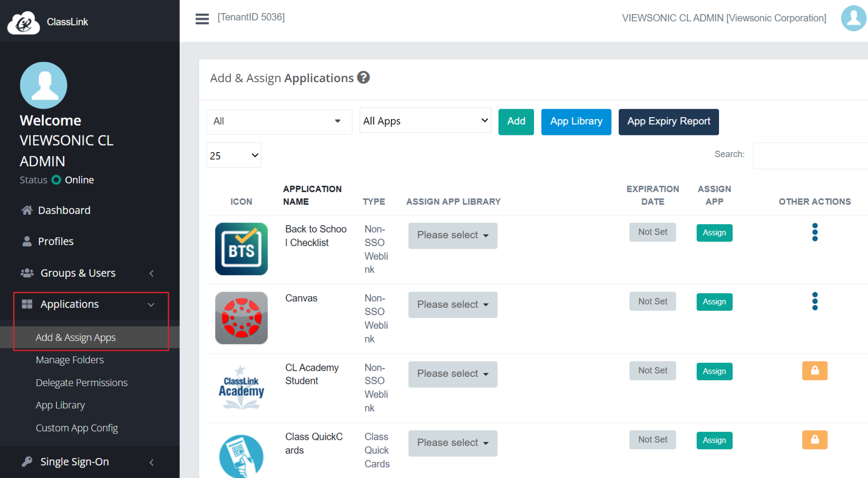Click the Back to School Checklist BTS icon

coord(241,249)
